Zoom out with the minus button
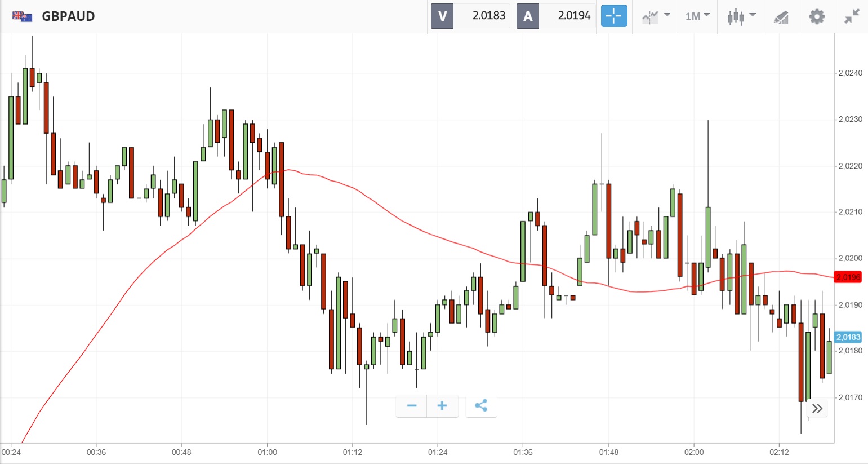 coord(412,406)
